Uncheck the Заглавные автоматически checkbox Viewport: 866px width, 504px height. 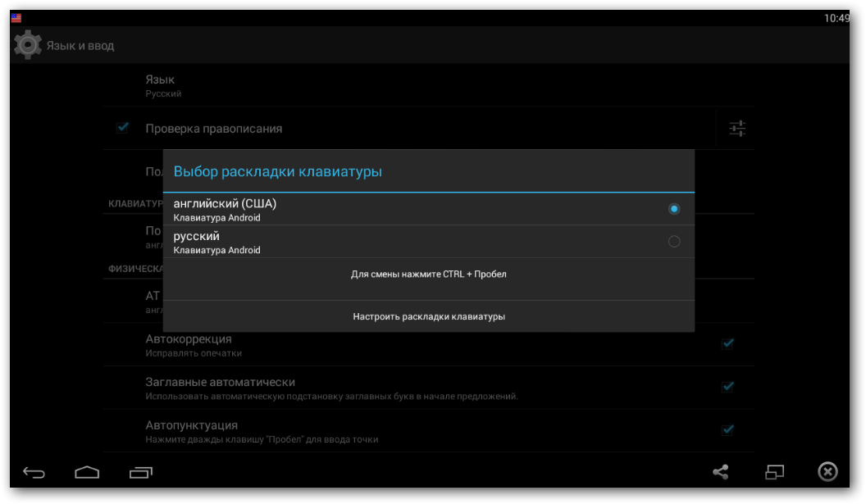727,387
